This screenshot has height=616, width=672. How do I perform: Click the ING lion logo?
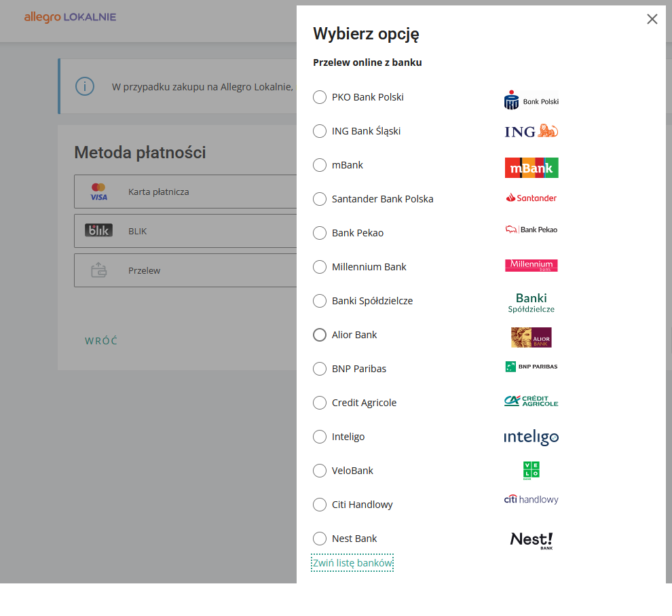pyautogui.click(x=531, y=131)
